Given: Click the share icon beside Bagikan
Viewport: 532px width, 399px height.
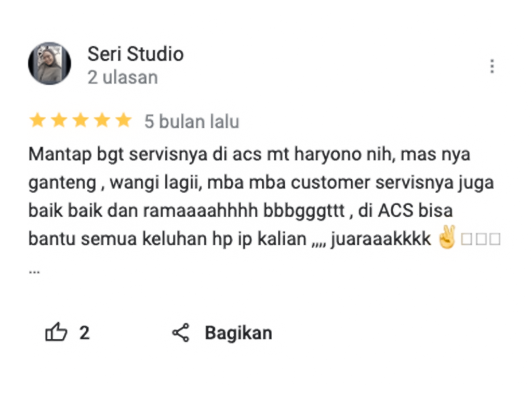Looking at the screenshot, I should pyautogui.click(x=180, y=332).
